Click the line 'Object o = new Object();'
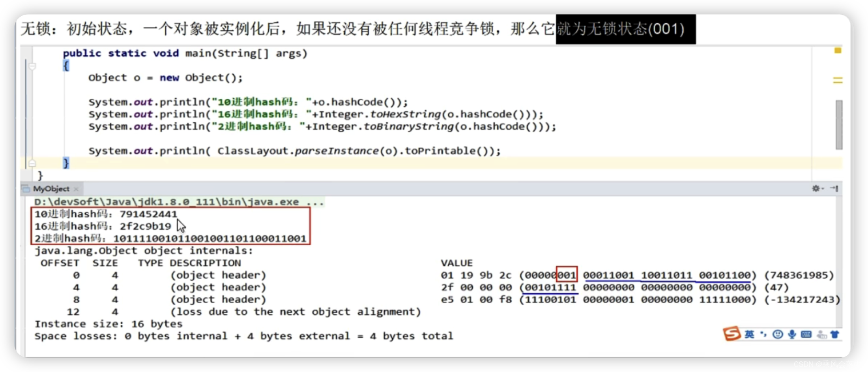 pyautogui.click(x=165, y=78)
